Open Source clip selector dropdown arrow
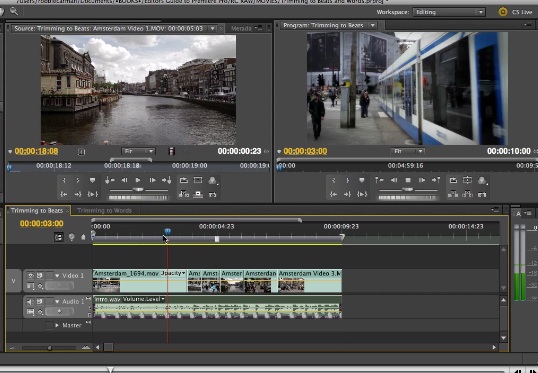Viewport: 538px width, 373px height. tap(213, 28)
